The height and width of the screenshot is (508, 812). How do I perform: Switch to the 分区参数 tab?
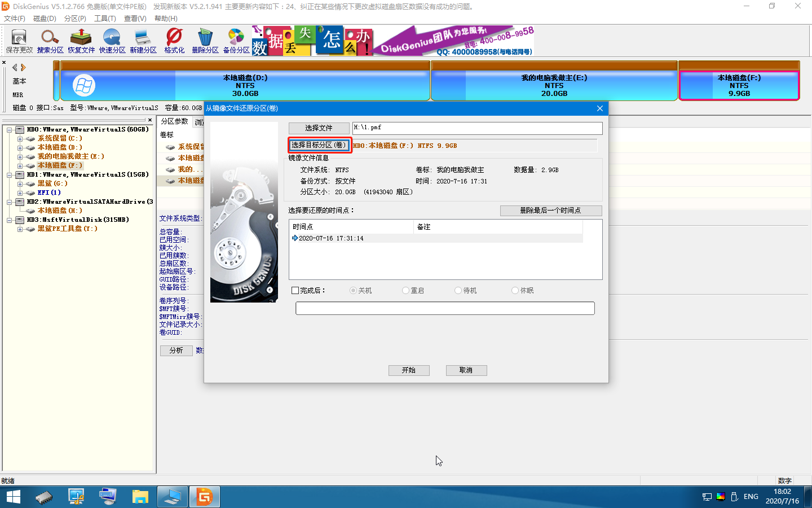tap(174, 121)
